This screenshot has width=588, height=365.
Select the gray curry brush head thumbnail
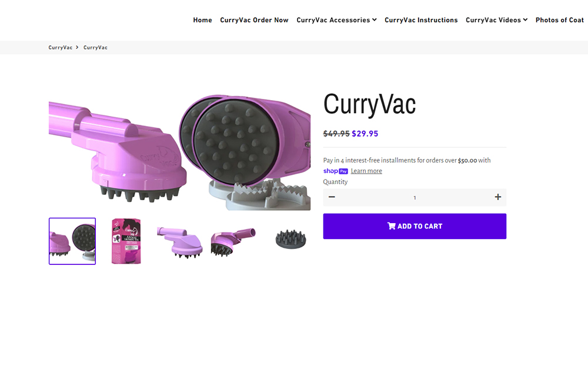click(290, 239)
